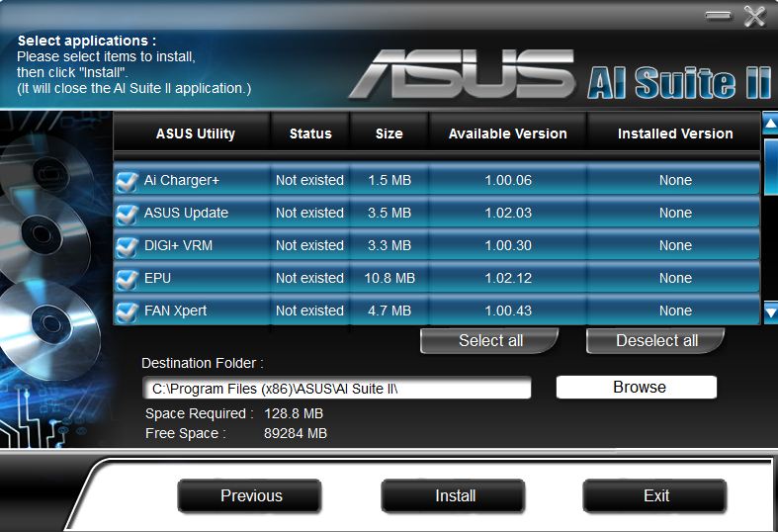Start installation with the Install button
Viewport: 778px width, 532px height.
pos(454,495)
